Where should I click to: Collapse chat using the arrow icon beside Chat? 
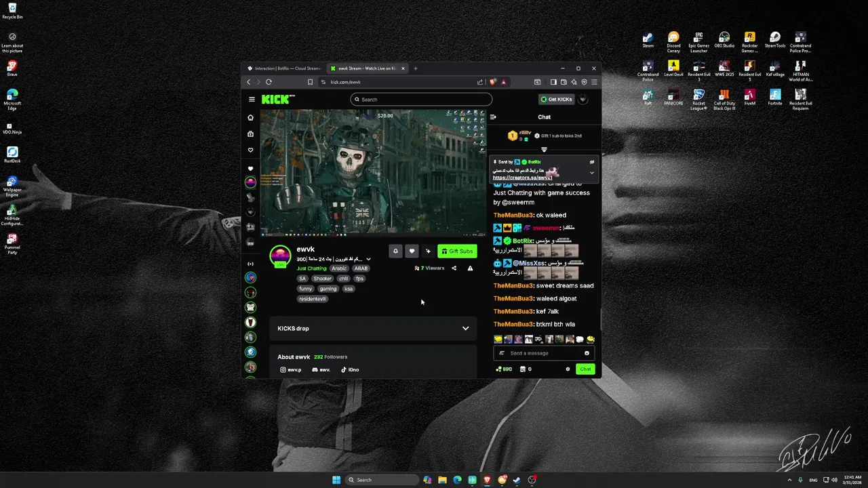coord(493,117)
